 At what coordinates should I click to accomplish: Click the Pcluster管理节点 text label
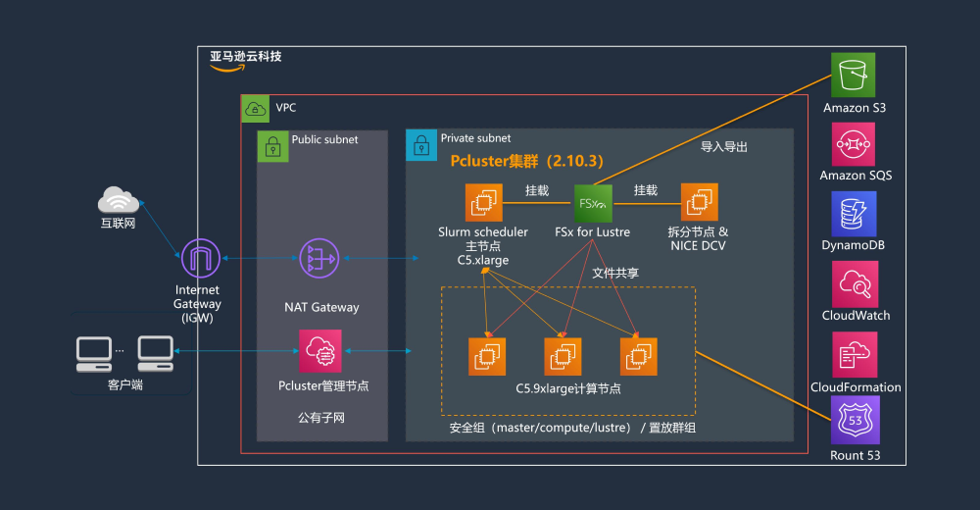(323, 386)
